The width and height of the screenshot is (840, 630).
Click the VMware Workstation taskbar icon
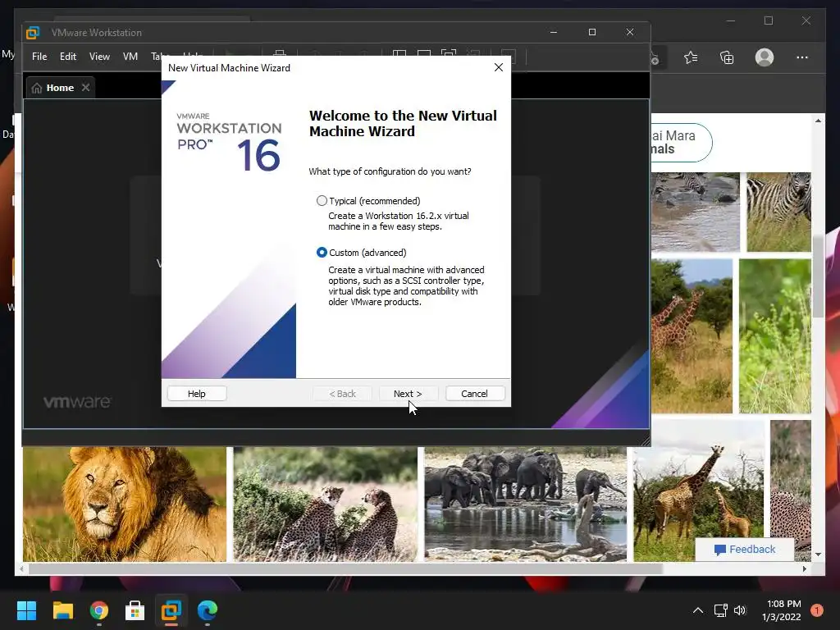pyautogui.click(x=171, y=610)
